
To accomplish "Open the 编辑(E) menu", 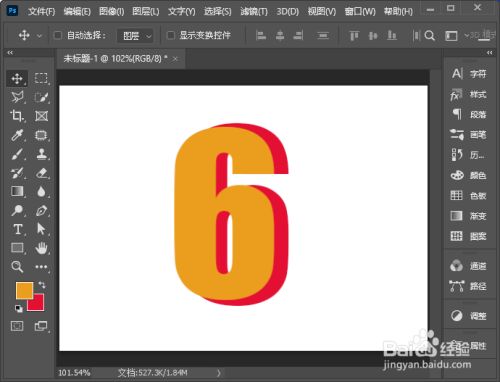I will (x=77, y=11).
